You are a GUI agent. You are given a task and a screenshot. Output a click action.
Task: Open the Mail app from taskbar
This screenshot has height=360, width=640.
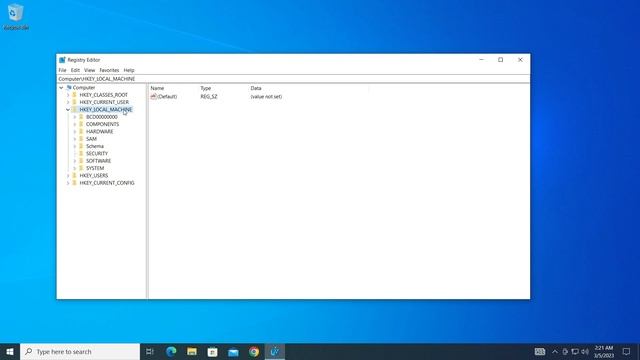click(233, 351)
